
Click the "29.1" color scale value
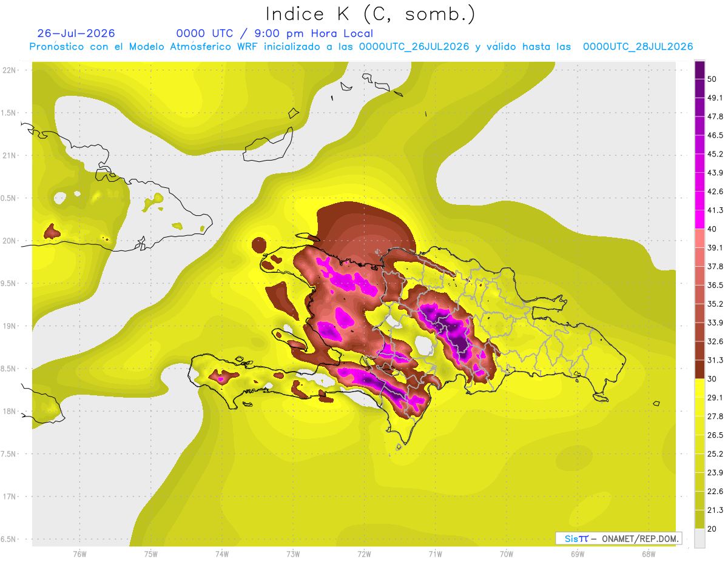pyautogui.click(x=715, y=398)
